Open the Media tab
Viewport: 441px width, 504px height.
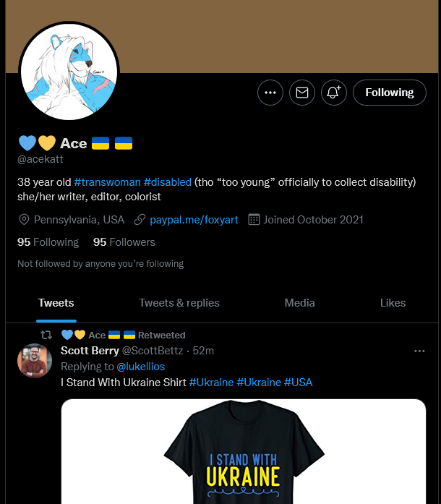click(x=299, y=303)
